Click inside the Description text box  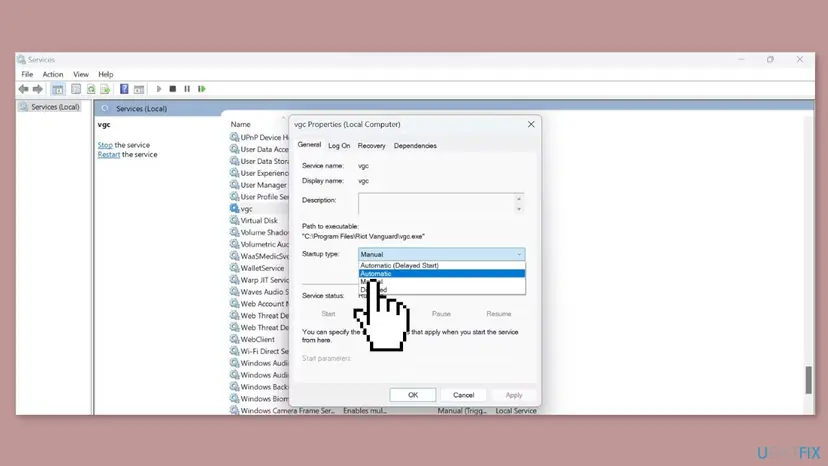point(436,203)
